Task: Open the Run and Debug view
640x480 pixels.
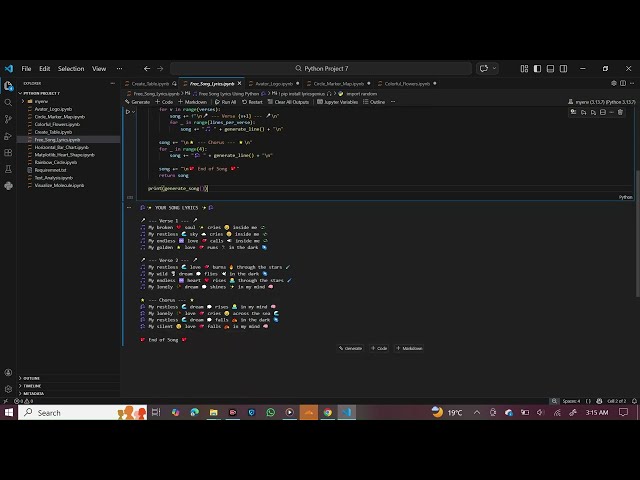Action: point(8,136)
